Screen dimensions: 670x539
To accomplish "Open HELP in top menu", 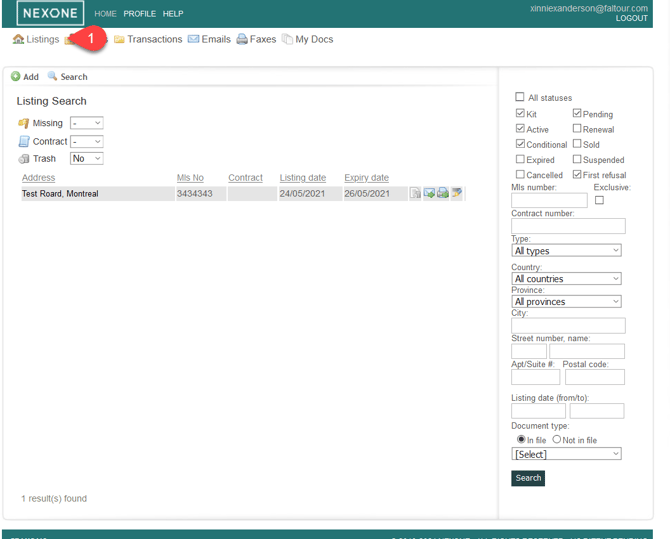I will [x=173, y=14].
